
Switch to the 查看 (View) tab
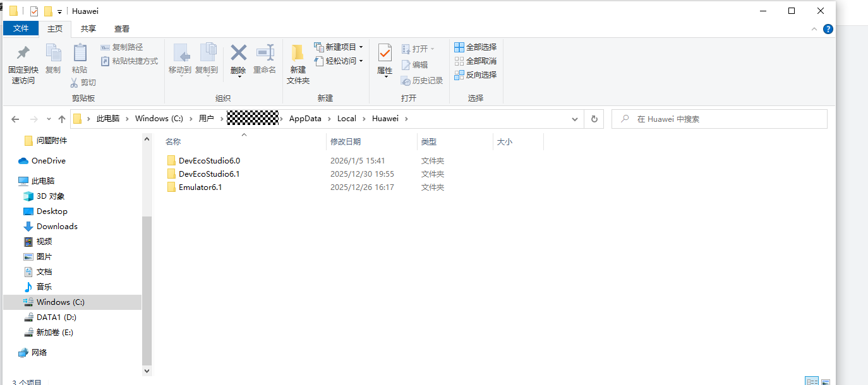pyautogui.click(x=122, y=28)
